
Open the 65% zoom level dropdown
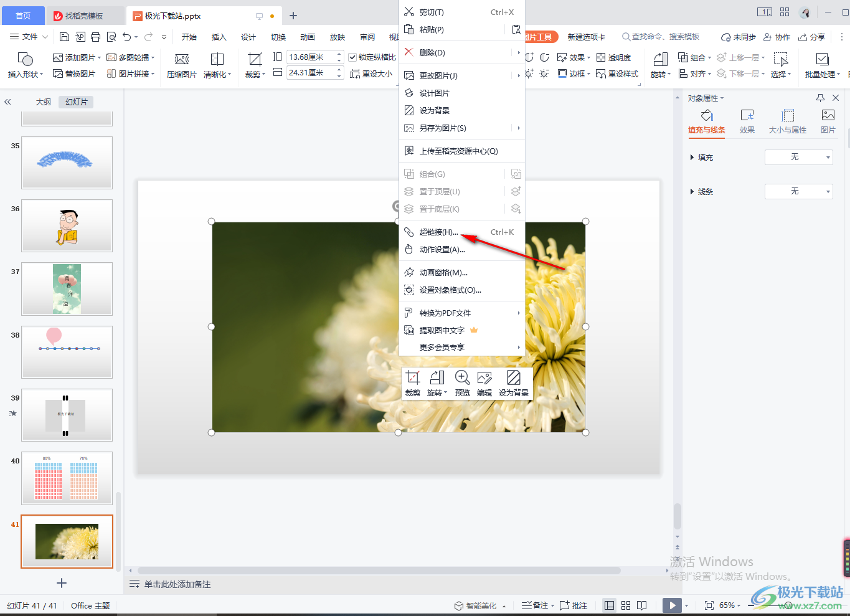(730, 605)
